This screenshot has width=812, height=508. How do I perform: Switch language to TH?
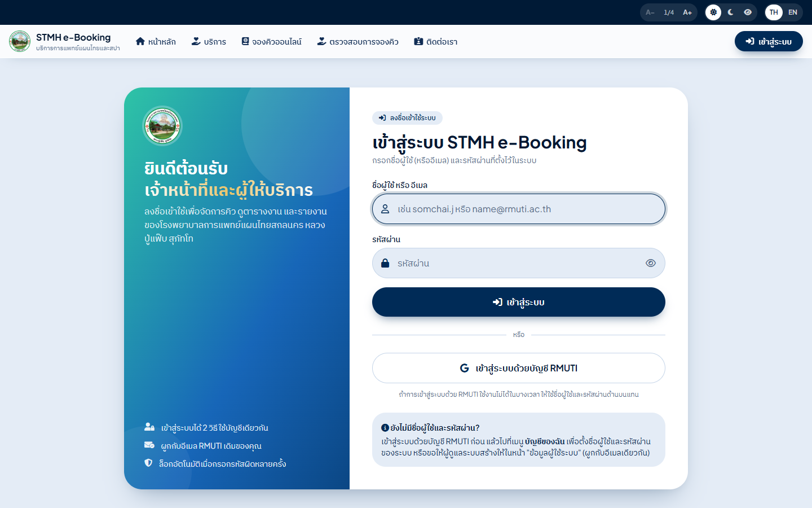pyautogui.click(x=774, y=12)
